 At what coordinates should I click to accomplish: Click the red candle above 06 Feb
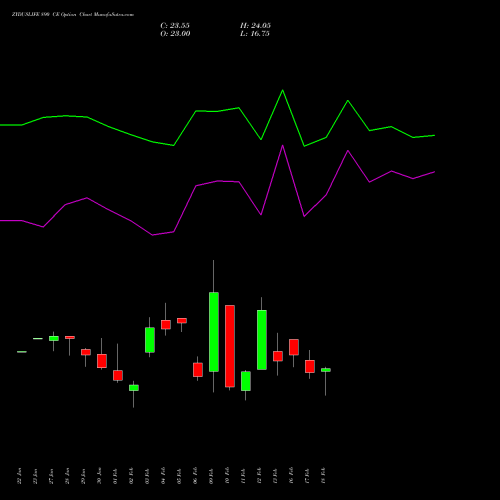pyautogui.click(x=198, y=370)
